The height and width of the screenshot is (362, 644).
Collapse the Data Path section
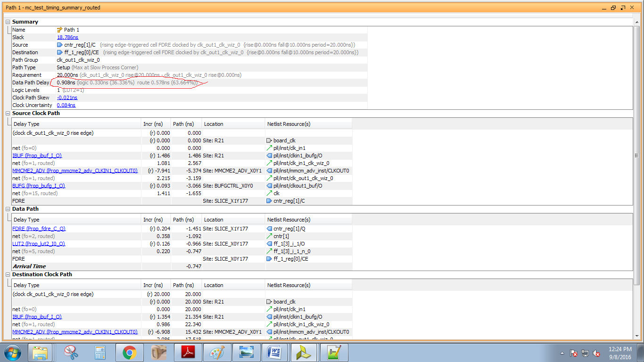point(8,209)
